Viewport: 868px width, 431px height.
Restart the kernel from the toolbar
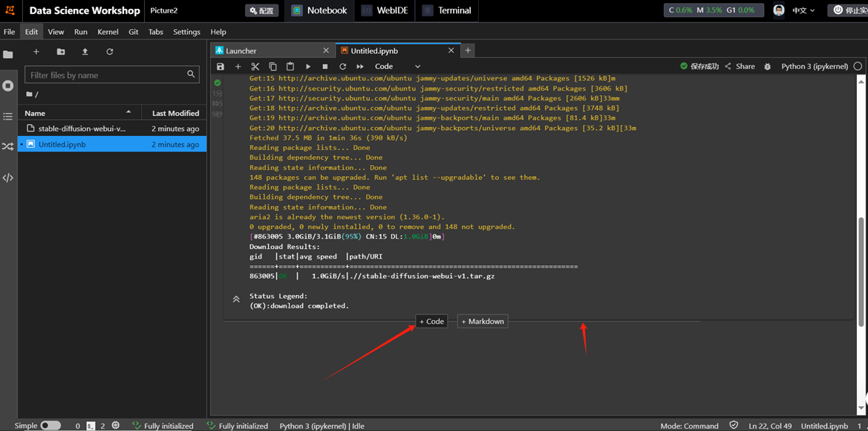coord(342,66)
